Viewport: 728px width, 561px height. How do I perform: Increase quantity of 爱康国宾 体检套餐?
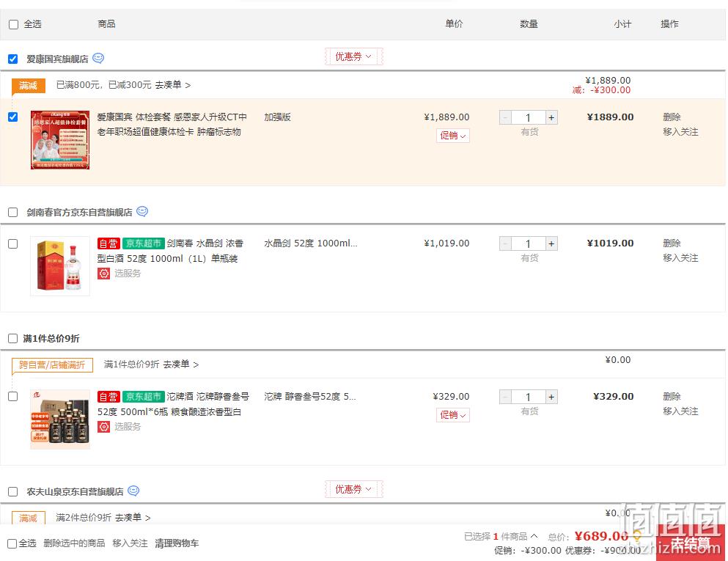click(x=551, y=117)
